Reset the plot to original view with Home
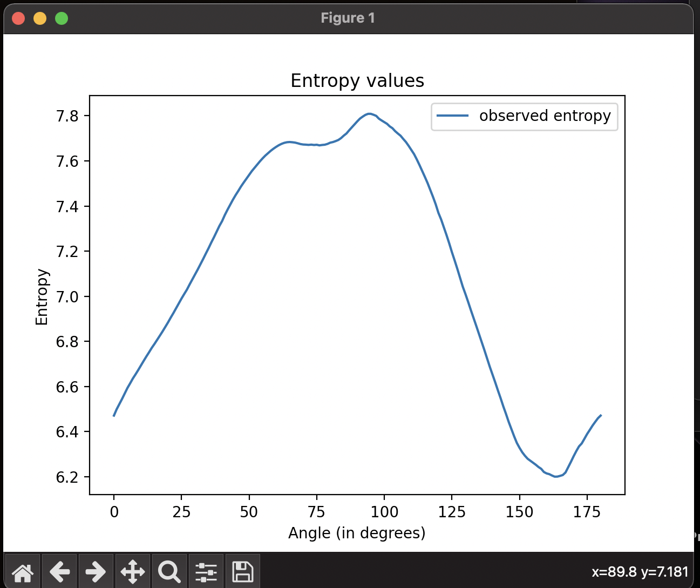 pos(22,571)
